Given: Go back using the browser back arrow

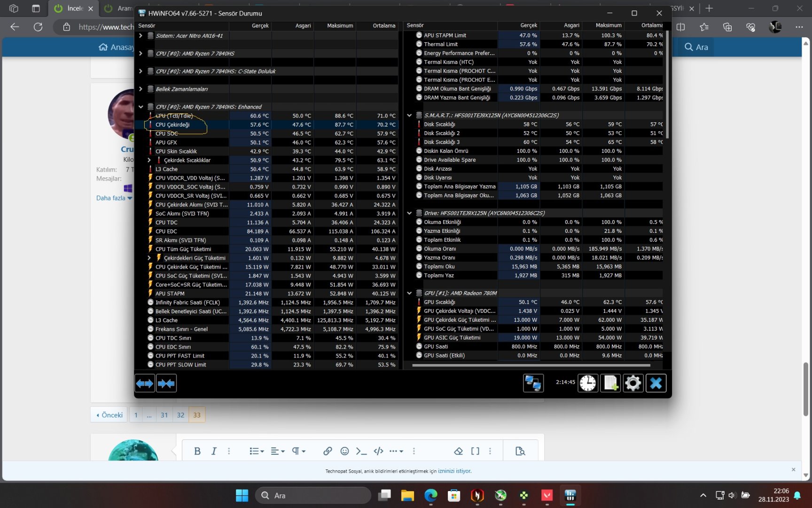Looking at the screenshot, I should pos(15,27).
